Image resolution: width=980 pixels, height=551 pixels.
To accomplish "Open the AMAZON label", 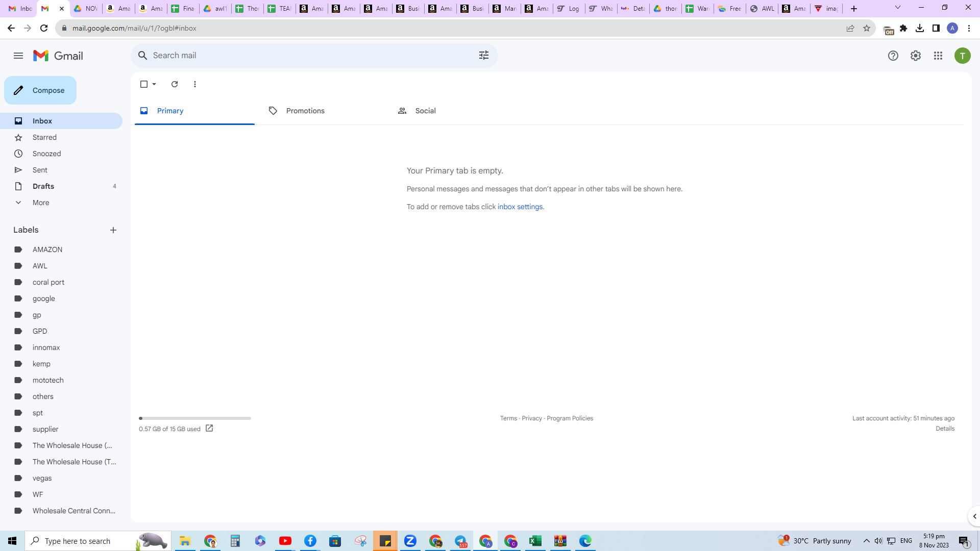I will point(61,249).
